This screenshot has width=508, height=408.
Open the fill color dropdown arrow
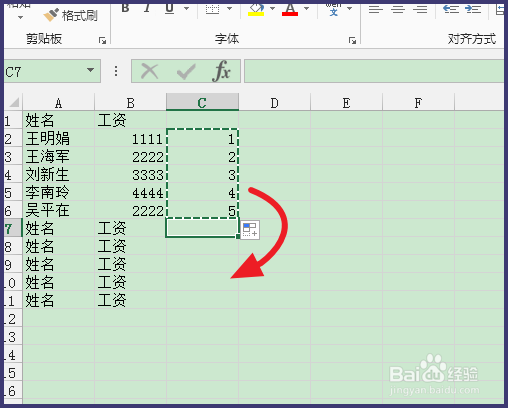[272, 9]
